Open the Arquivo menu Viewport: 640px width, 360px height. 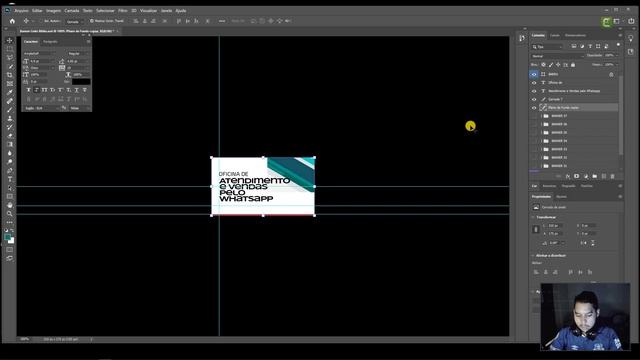click(x=21, y=11)
